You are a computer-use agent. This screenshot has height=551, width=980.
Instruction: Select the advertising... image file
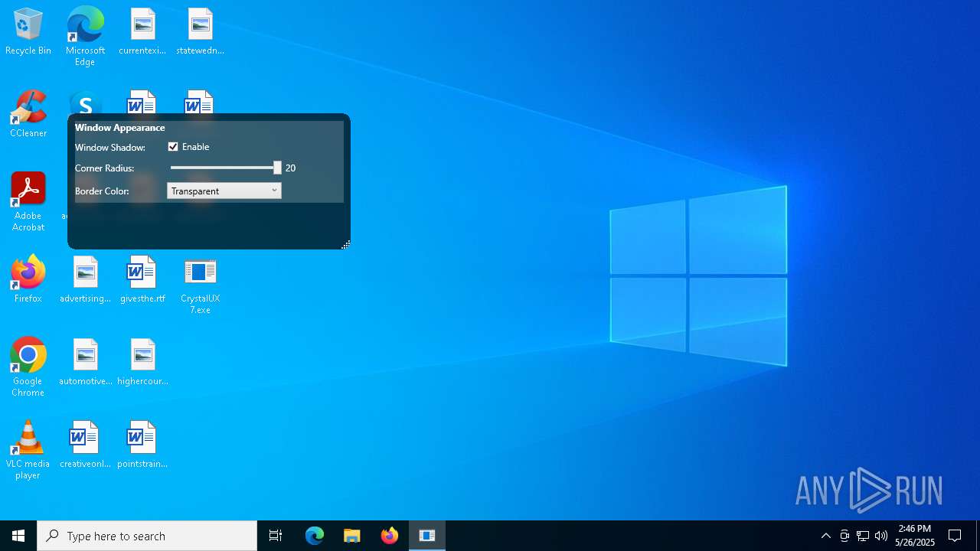click(85, 279)
